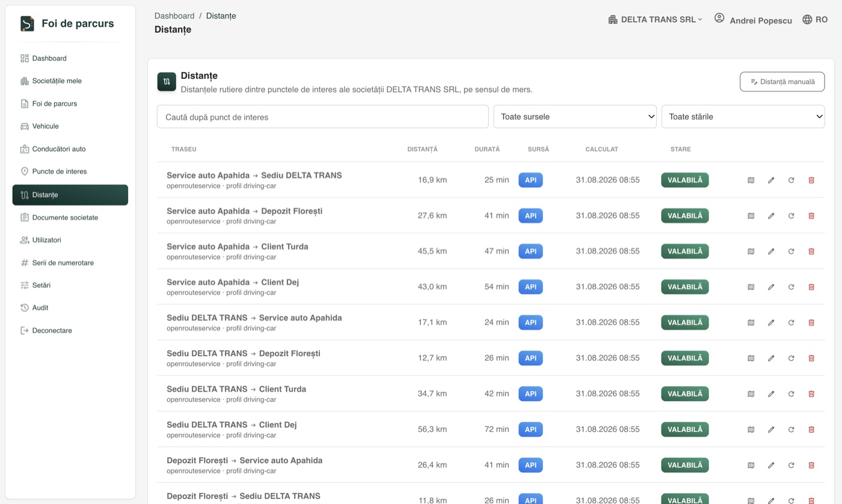Image resolution: width=842 pixels, height=504 pixels.
Task: Open Setări in the sidebar
Action: (70, 286)
